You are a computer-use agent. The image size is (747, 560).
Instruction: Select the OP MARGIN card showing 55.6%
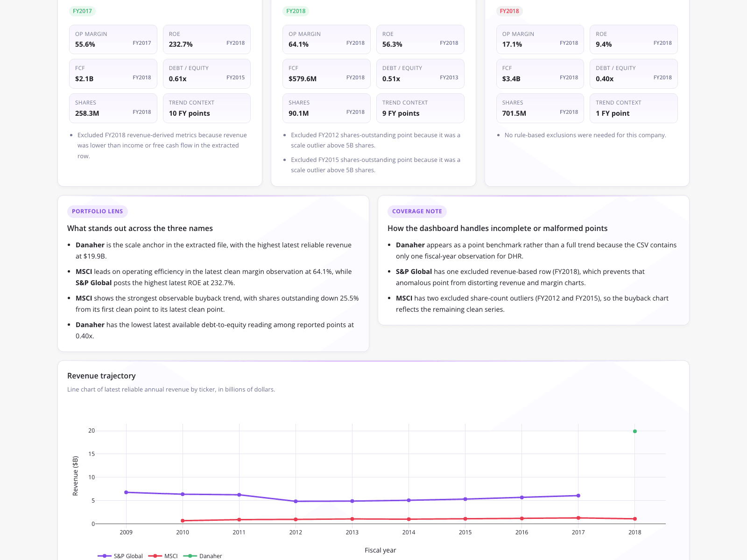coord(113,39)
